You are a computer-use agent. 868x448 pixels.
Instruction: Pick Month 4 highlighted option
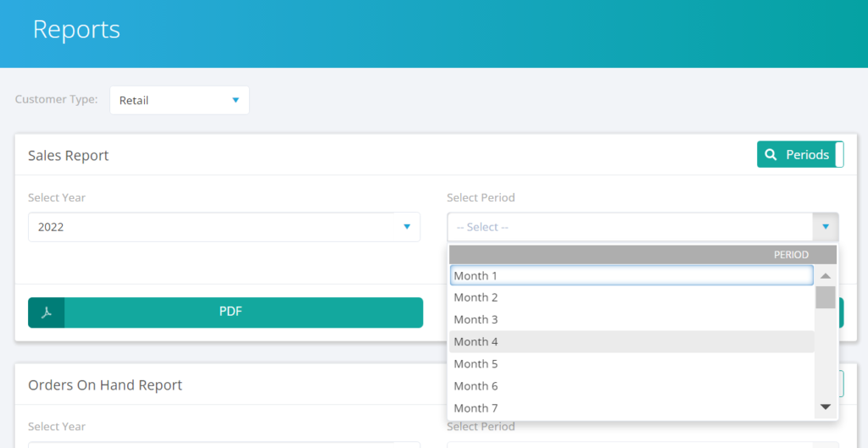(x=632, y=342)
